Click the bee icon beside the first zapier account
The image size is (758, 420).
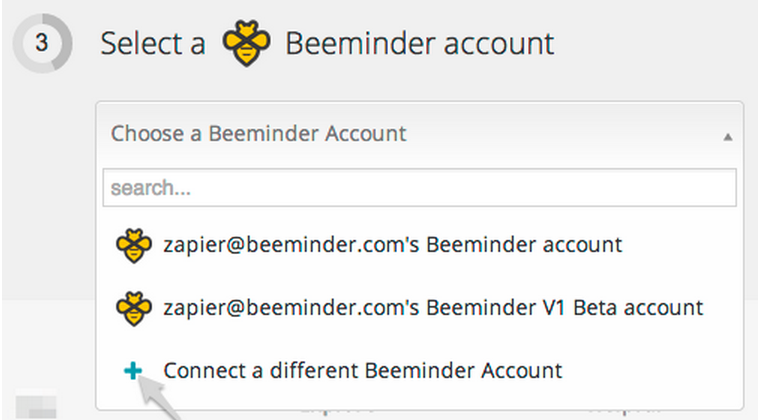point(134,246)
